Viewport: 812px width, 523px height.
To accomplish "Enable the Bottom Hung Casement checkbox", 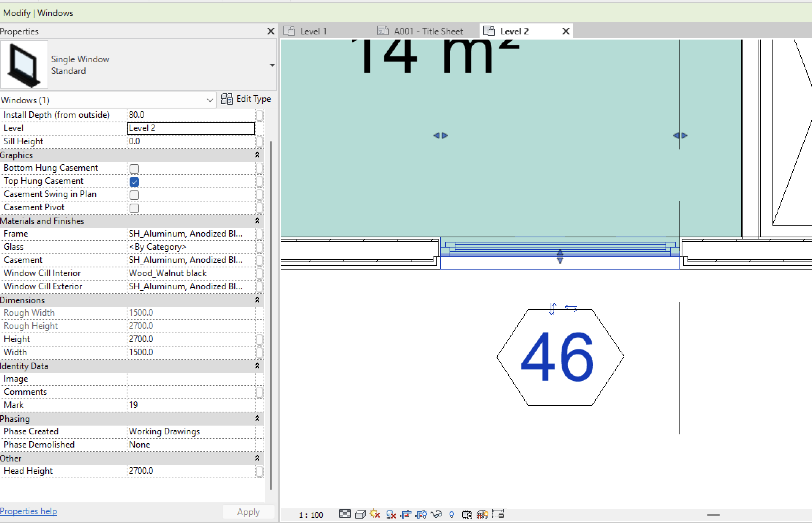I will coord(134,168).
